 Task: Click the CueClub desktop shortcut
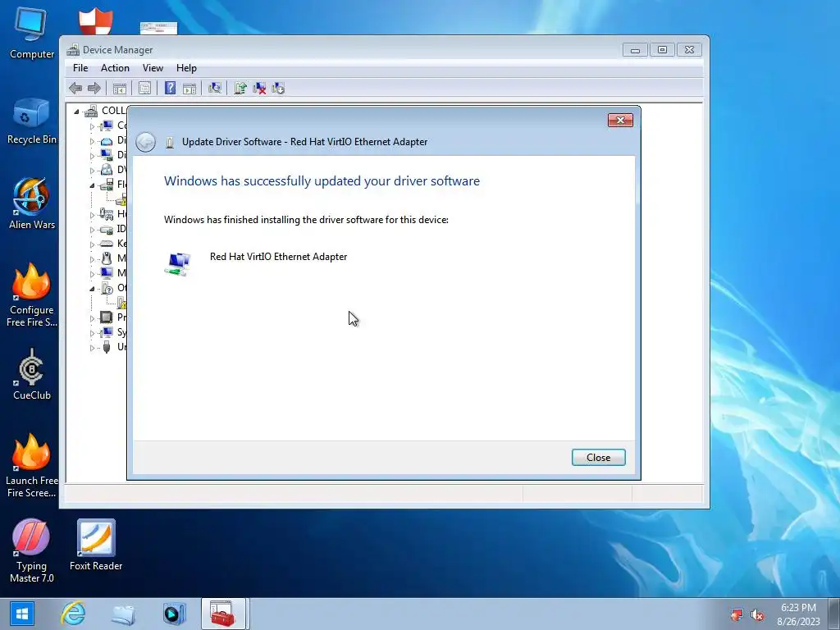pos(32,375)
